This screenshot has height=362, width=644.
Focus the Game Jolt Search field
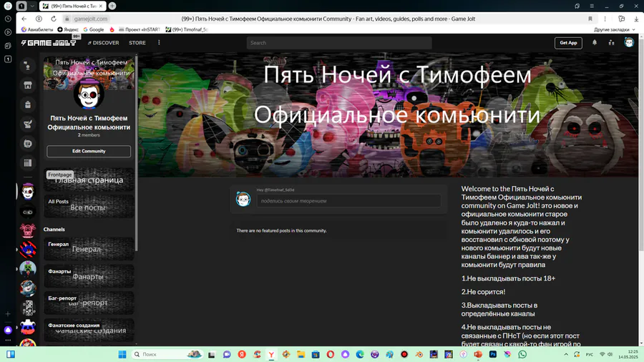(339, 43)
